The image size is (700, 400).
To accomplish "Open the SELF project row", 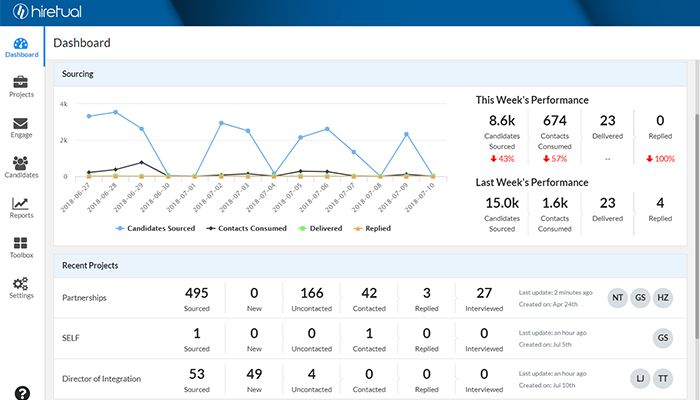I will (370, 338).
